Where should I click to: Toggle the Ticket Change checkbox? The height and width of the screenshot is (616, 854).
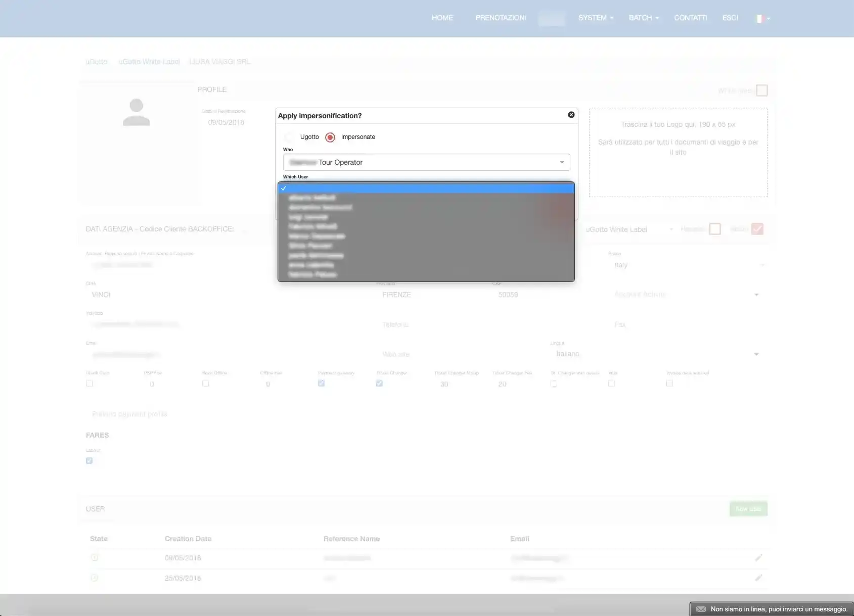[379, 384]
